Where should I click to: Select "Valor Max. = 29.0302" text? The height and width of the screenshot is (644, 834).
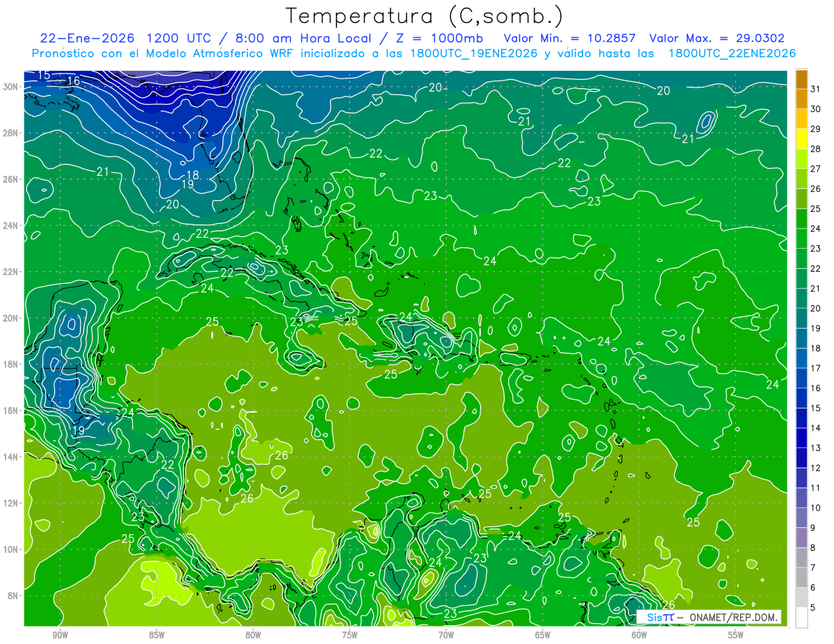(717, 38)
